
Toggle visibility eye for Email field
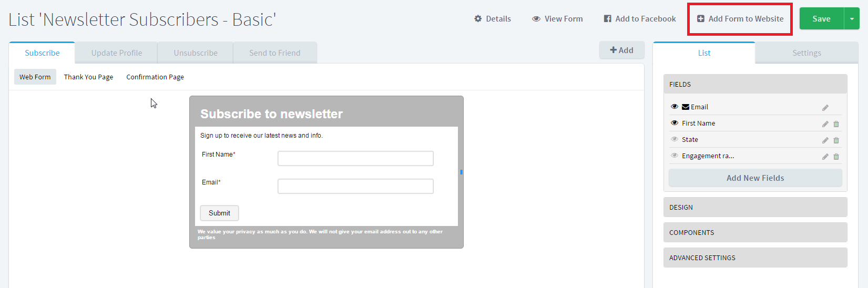coord(675,107)
